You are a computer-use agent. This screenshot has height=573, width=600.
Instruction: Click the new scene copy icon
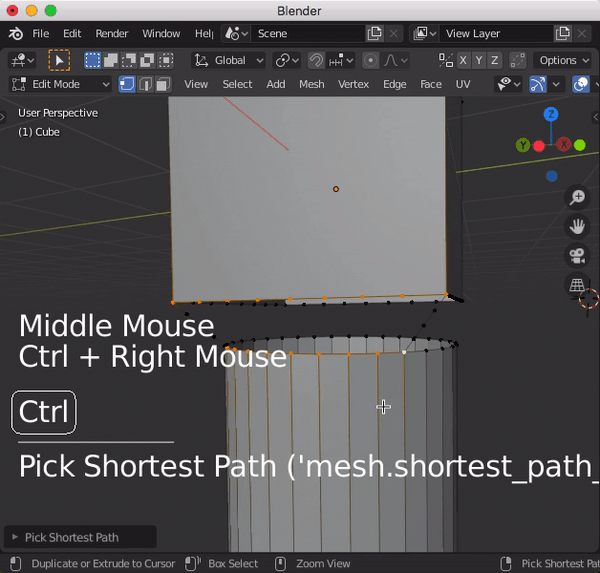(x=375, y=34)
